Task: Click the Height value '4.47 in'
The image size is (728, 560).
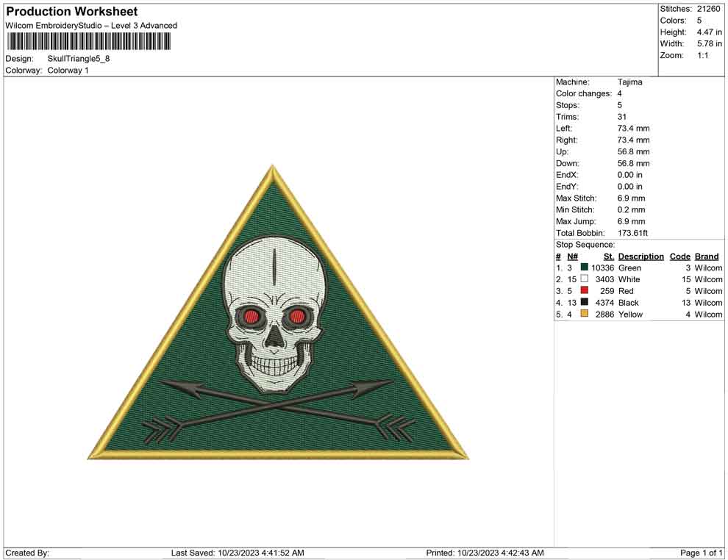Action: click(x=709, y=32)
